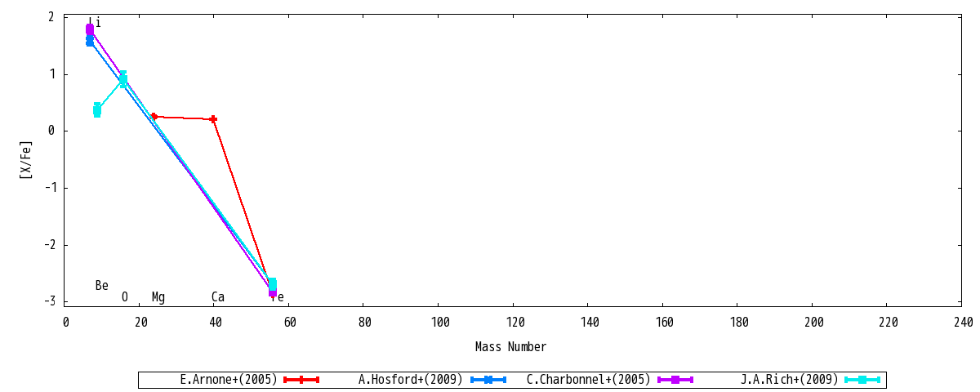Click the purple C.Charbonnel+(2005) legend marker
Screen dimensions: 980x392
click(675, 380)
